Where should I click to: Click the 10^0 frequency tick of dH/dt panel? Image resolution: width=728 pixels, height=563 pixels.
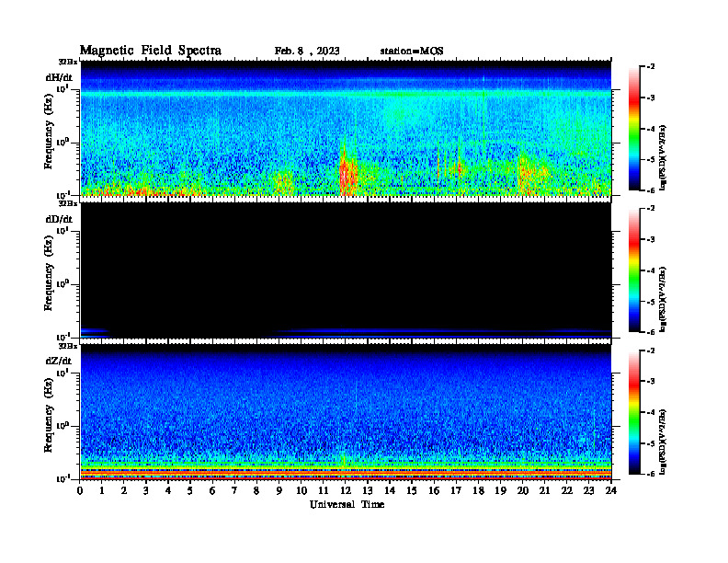[x=63, y=142]
